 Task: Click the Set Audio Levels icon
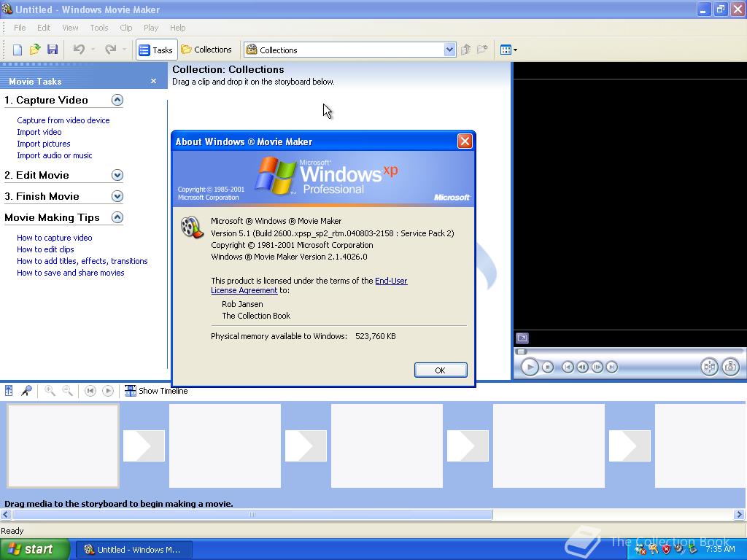(9, 391)
